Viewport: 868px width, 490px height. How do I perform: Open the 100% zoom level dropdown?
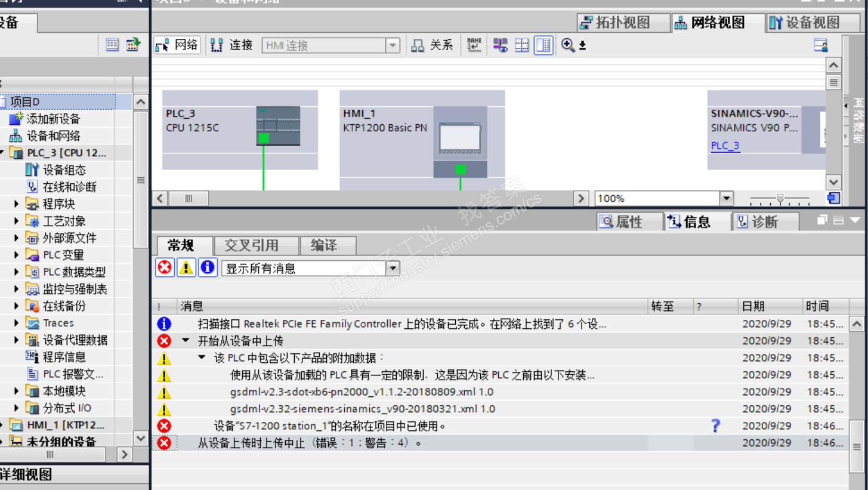pyautogui.click(x=727, y=198)
